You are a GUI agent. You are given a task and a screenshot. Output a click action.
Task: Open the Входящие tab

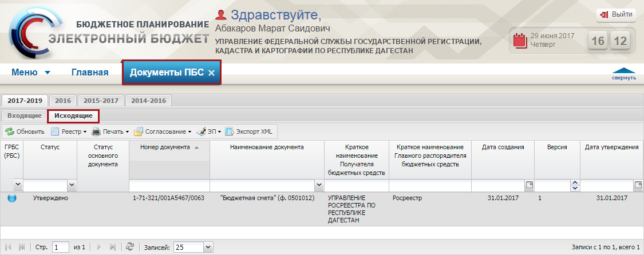[x=24, y=115]
